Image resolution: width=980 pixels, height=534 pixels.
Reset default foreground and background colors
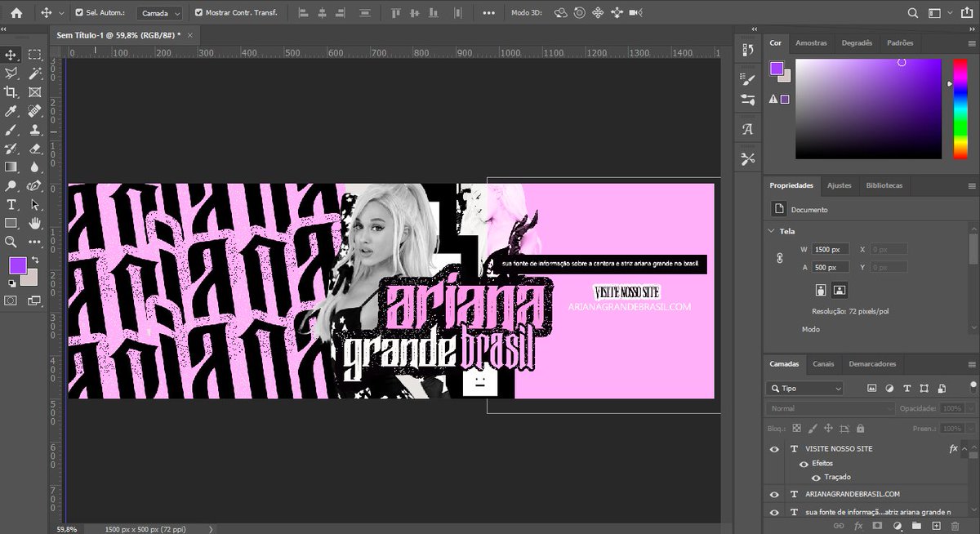coord(11,283)
